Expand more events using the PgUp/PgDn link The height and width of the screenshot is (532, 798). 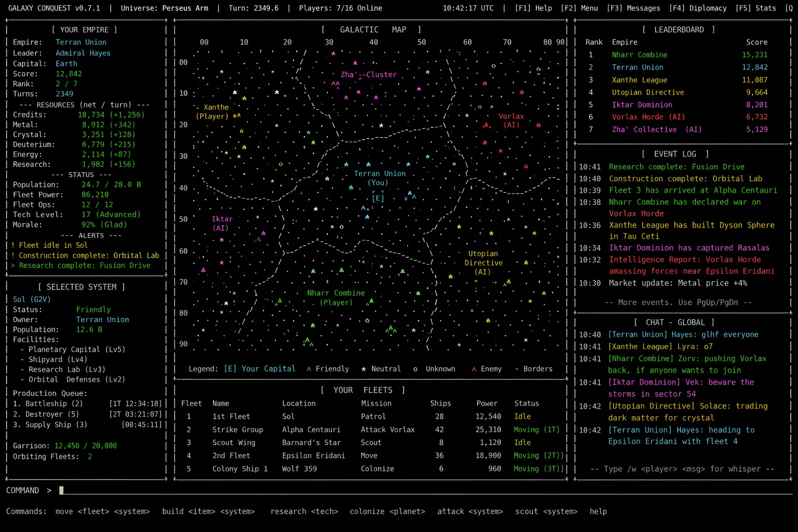click(676, 302)
